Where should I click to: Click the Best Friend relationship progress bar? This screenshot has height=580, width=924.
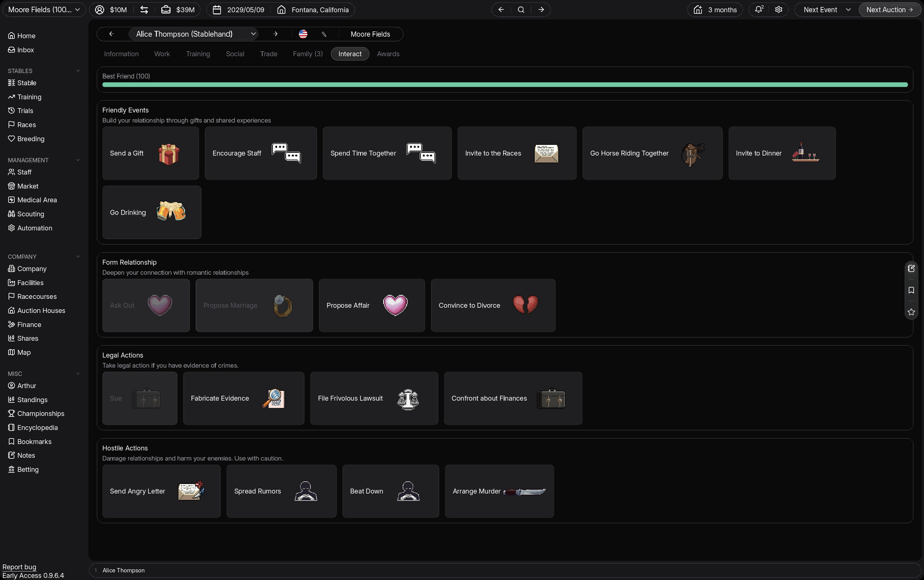click(x=505, y=84)
